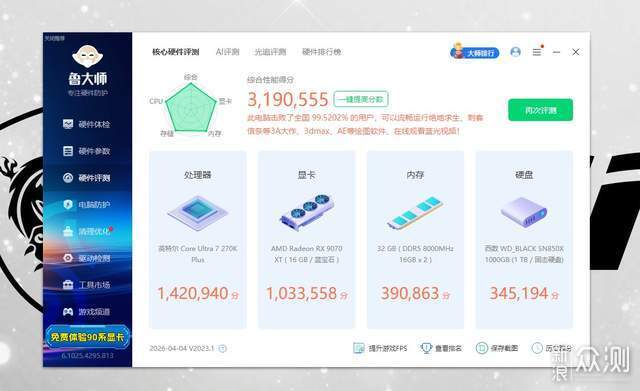Open 驱动检测 in the sidebar

coord(87,258)
